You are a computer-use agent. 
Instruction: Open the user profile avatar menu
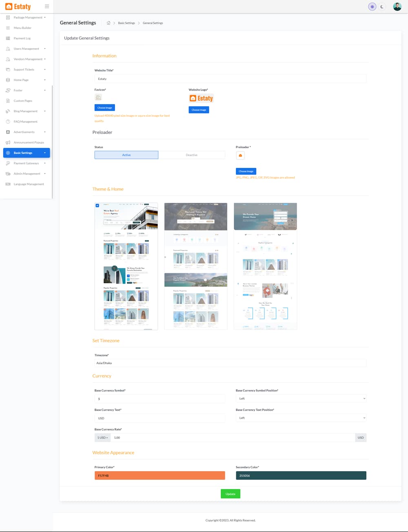397,7
